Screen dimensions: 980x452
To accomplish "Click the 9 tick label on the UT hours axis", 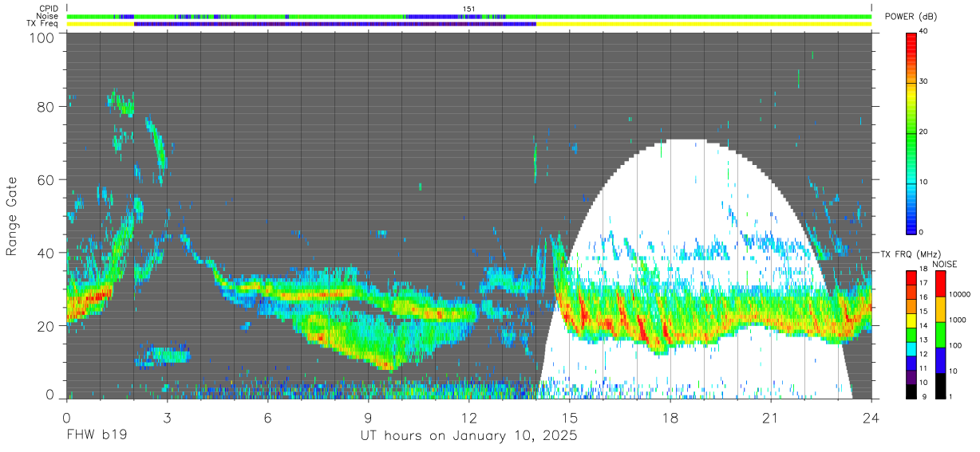I will 368,418.
